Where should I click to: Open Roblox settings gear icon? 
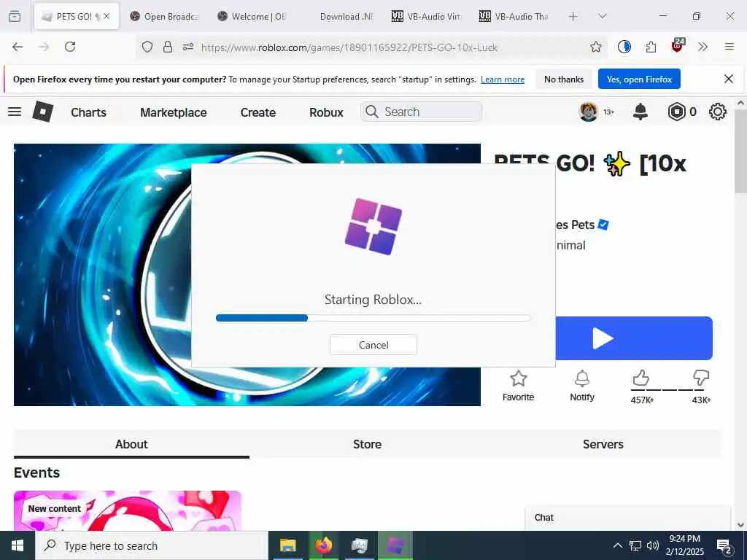[718, 112]
